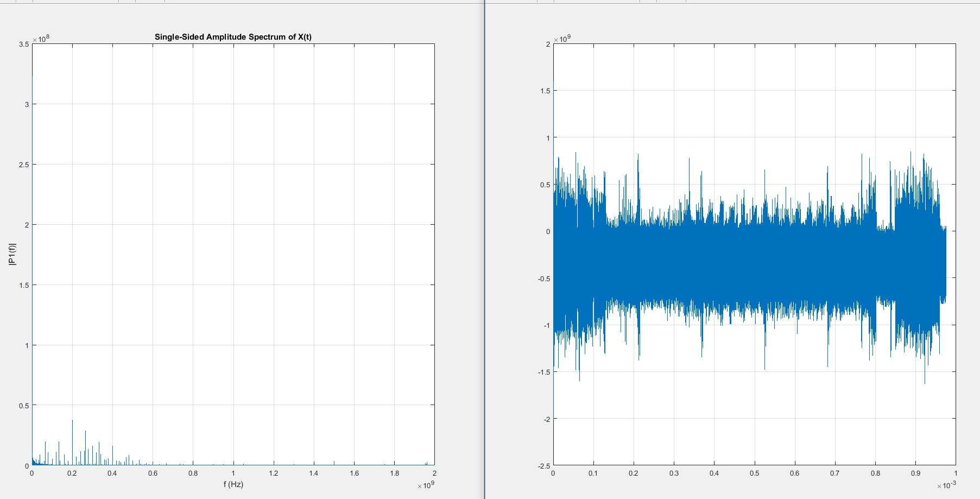Click the 3 tick on spectrum y-axis
980x499 pixels.
pyautogui.click(x=27, y=104)
